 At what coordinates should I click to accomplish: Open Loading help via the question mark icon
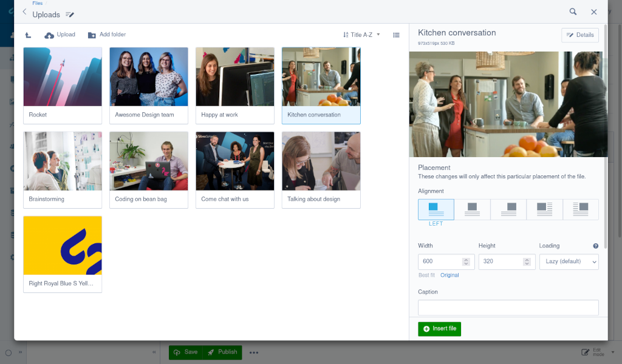595,246
